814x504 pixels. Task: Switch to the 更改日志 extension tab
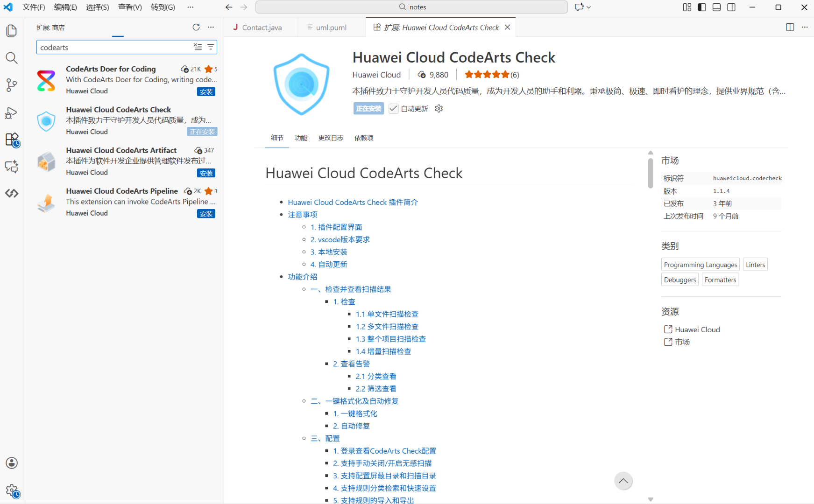point(331,138)
